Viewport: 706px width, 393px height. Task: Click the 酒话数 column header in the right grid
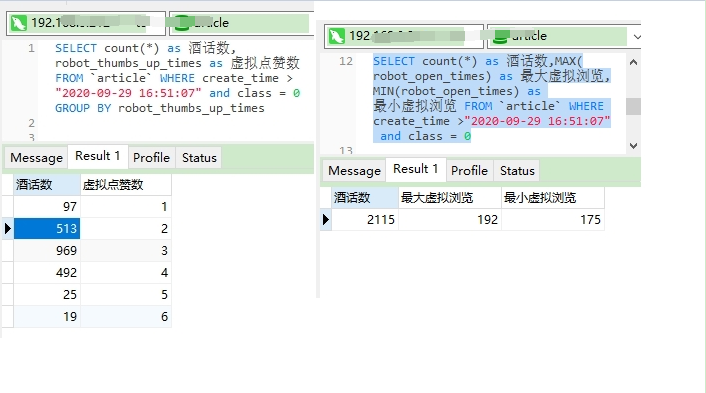(x=365, y=198)
